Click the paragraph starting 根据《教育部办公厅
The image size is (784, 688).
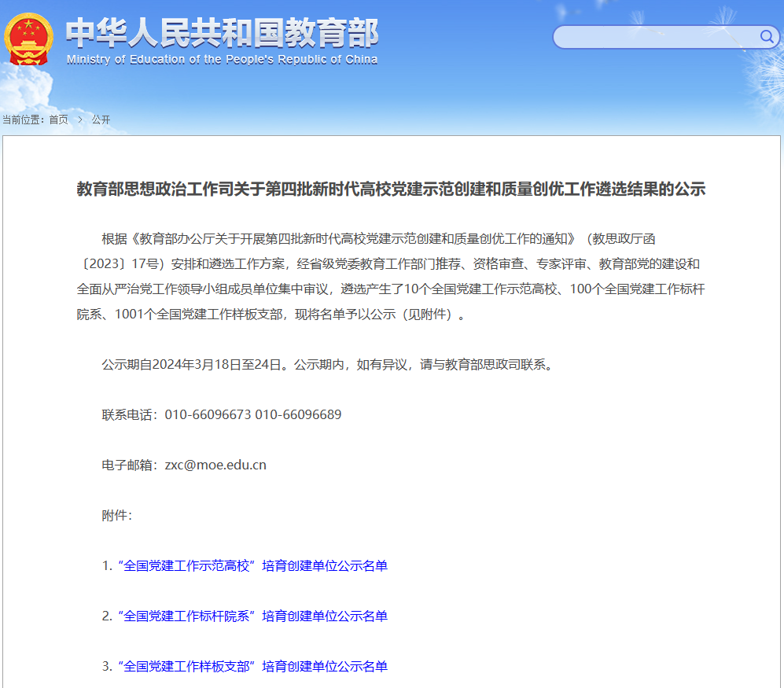click(391, 277)
